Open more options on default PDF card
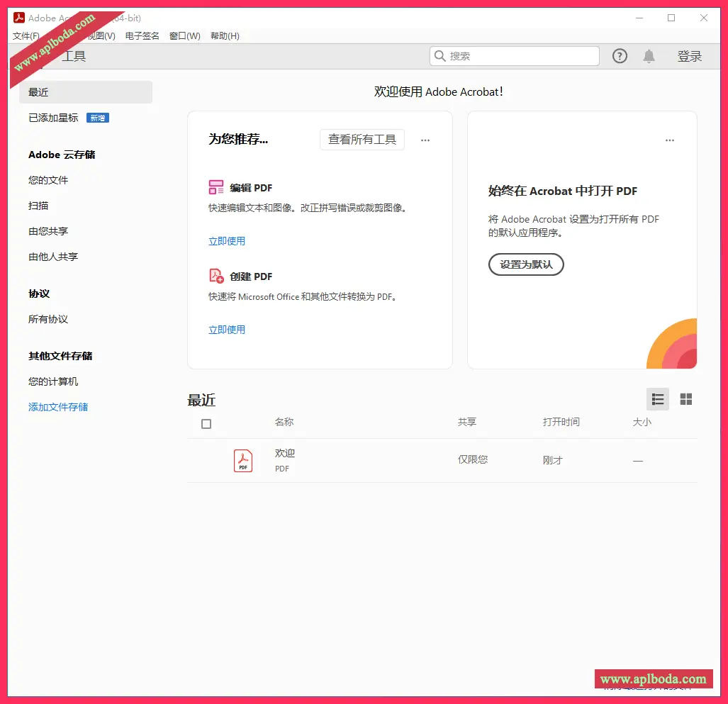728x704 pixels. [x=670, y=140]
